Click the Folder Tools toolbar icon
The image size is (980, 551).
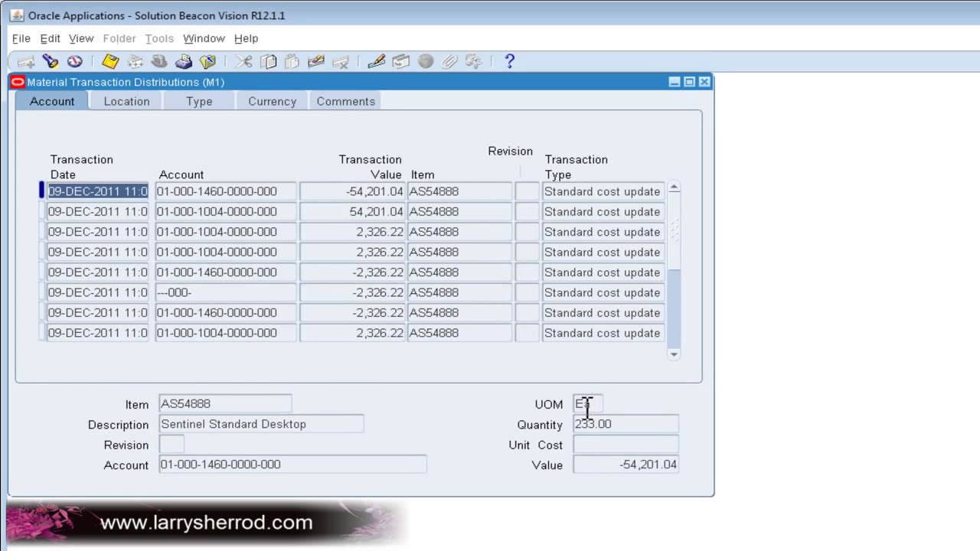coord(474,62)
